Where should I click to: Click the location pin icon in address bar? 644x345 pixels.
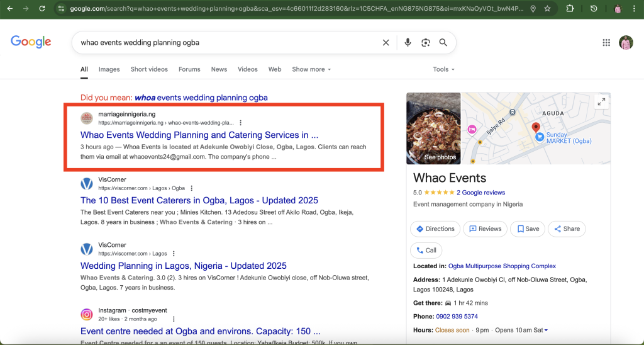pos(533,9)
